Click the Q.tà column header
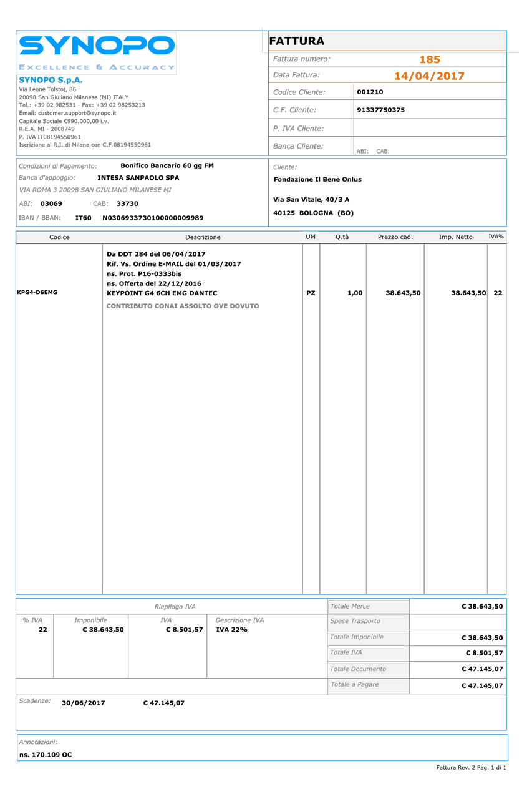The image size is (532, 799). [342, 237]
